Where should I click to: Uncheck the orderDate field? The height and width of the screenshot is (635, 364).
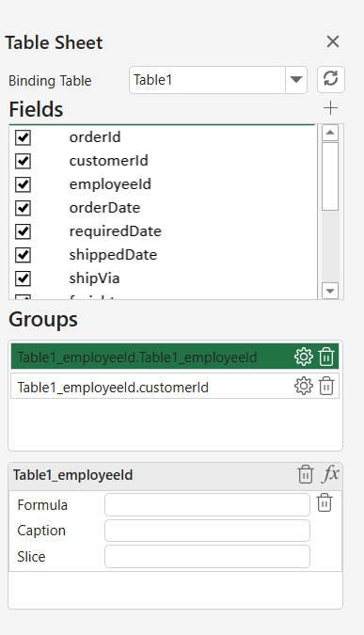(x=23, y=208)
